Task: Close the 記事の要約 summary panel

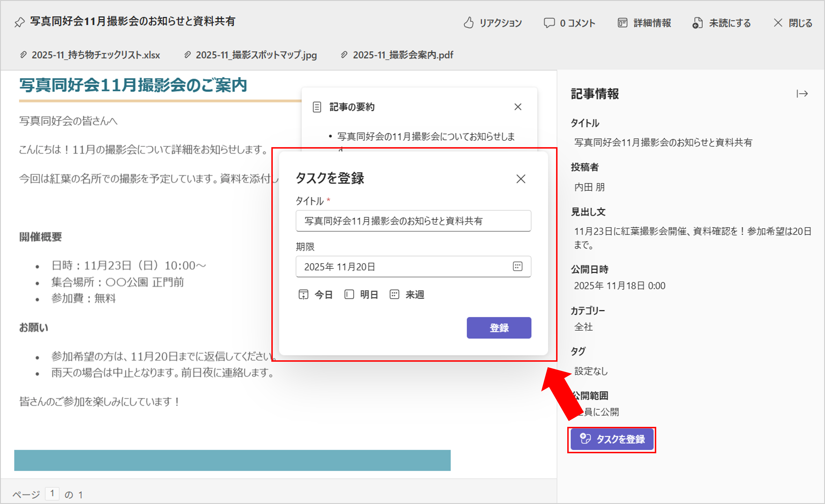Action: [518, 107]
